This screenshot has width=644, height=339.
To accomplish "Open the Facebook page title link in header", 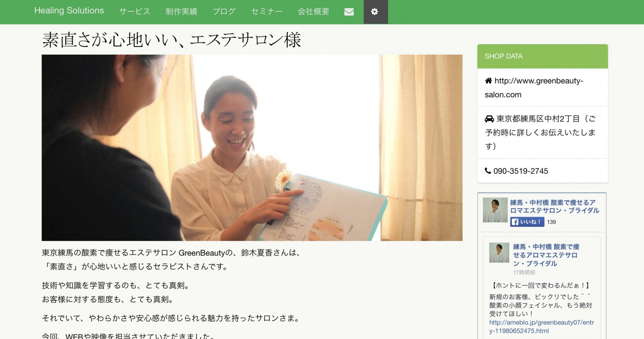I will 555,206.
